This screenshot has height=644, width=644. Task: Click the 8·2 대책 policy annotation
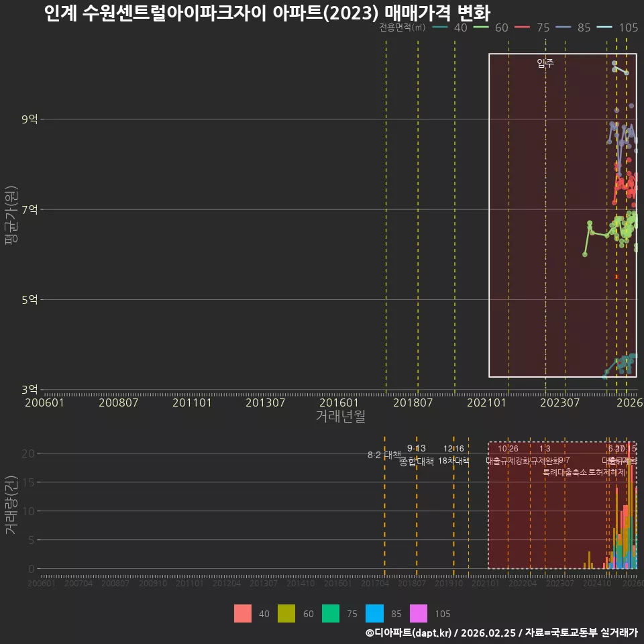pos(384,455)
